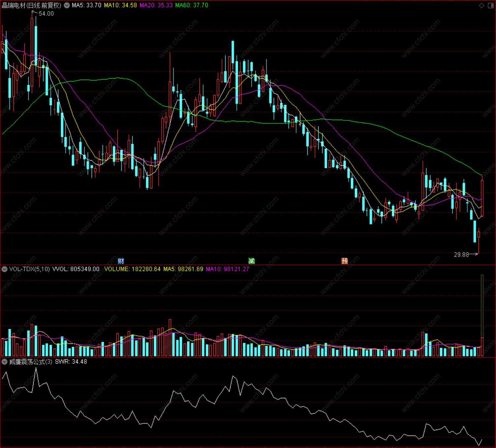
Task: Select the MA10: 34.58 label
Action: (120, 5)
